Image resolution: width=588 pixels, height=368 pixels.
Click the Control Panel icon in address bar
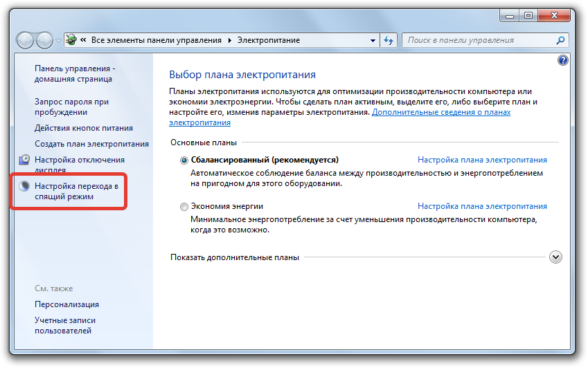coord(71,40)
